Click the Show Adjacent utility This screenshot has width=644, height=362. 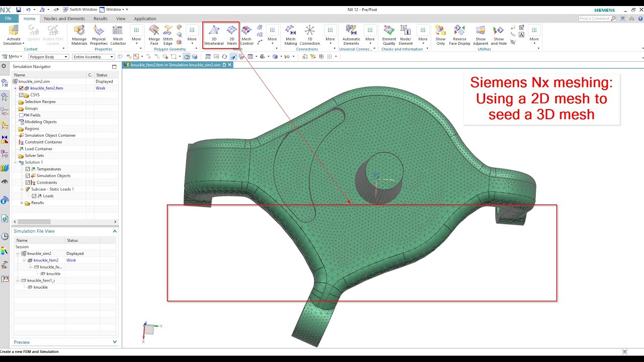pyautogui.click(x=480, y=35)
